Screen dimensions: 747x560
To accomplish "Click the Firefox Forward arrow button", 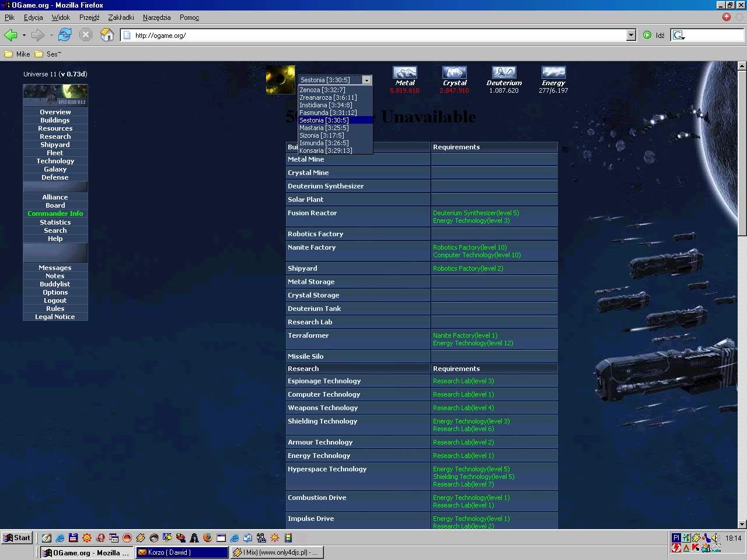I will click(38, 35).
